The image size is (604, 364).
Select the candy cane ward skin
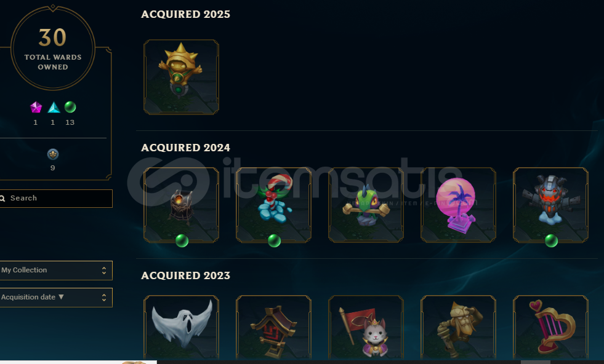tap(273, 205)
